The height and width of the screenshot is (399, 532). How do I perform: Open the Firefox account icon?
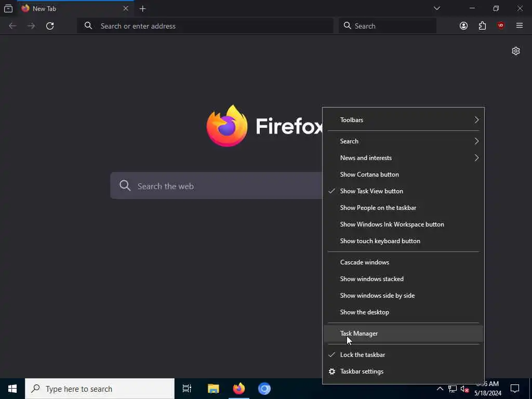463,26
